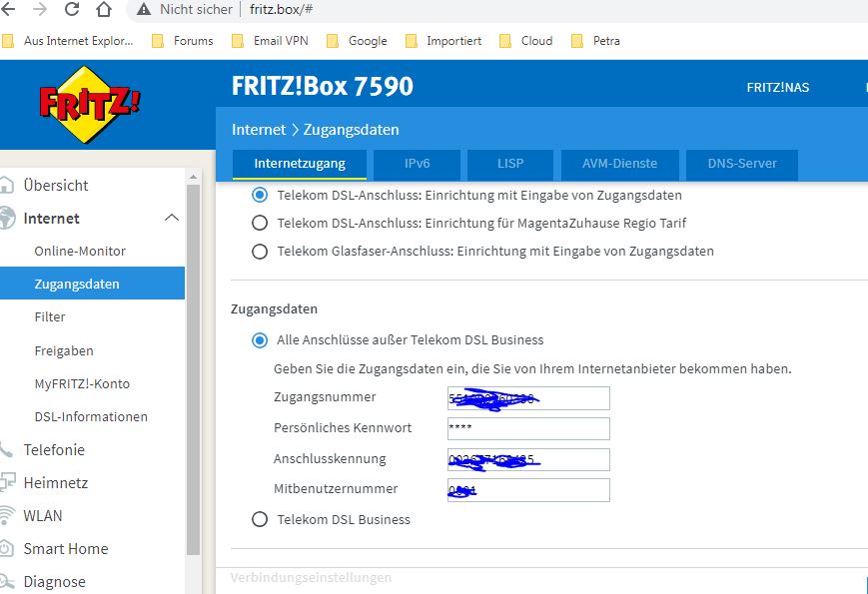The image size is (868, 594).
Task: Open DSL-Informationen in sidebar
Action: pos(93,416)
